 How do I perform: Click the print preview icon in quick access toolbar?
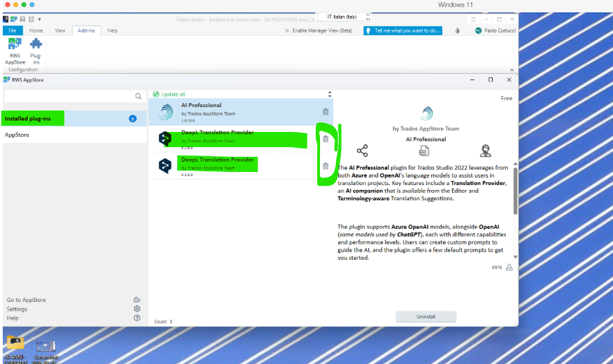tap(31, 19)
